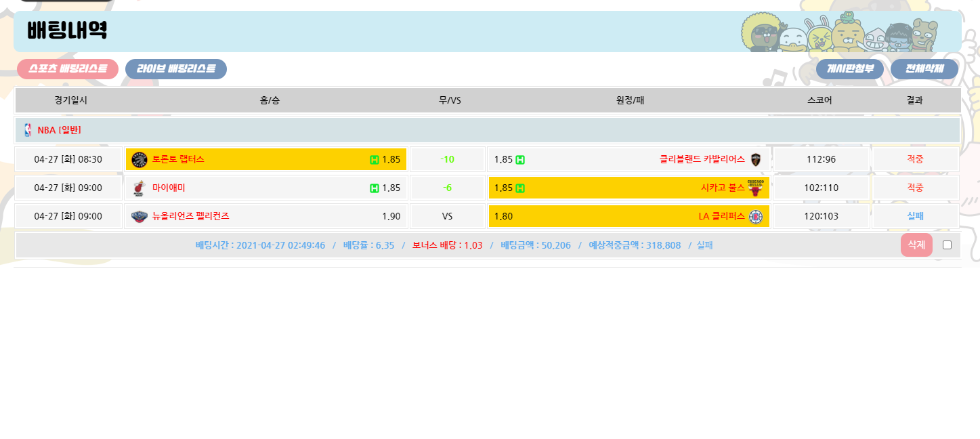
Task: Delete this bet with the 삭제 button
Action: tap(916, 245)
